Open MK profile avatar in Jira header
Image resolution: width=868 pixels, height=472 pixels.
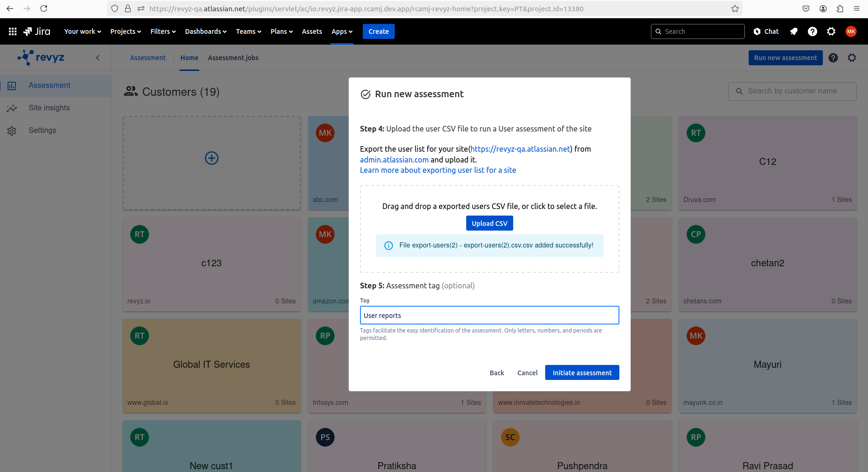[851, 31]
